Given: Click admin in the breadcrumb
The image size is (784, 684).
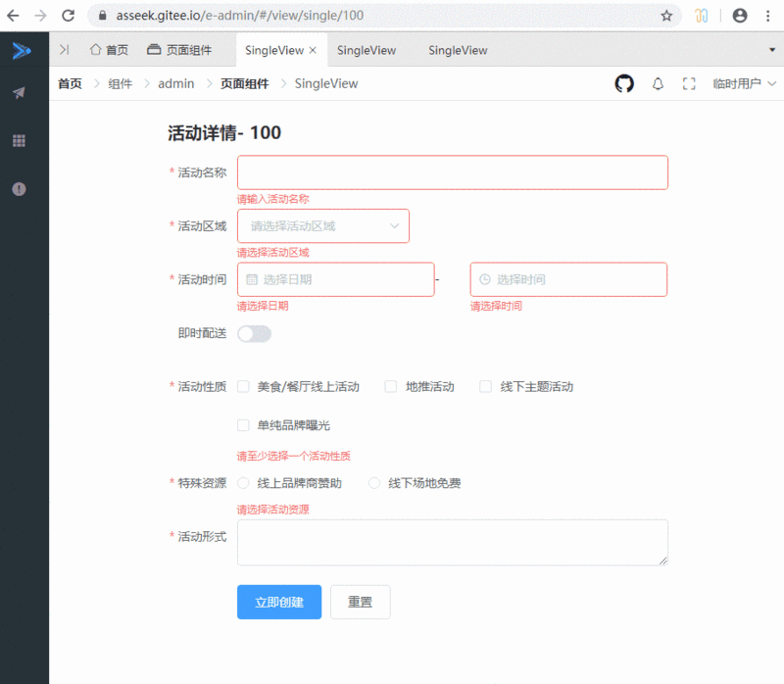Looking at the screenshot, I should pyautogui.click(x=176, y=83).
